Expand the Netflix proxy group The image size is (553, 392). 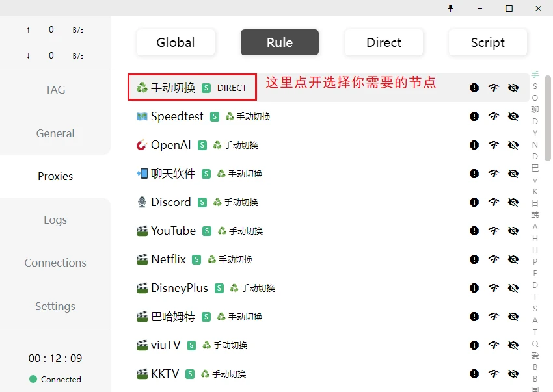click(328, 259)
